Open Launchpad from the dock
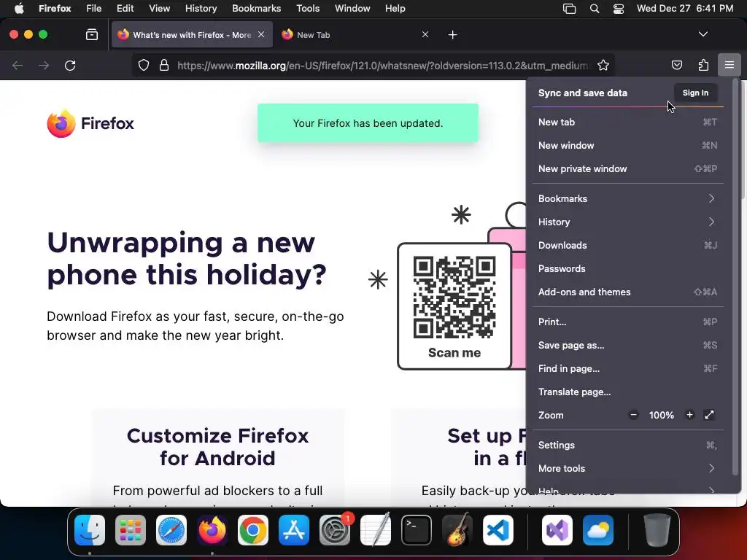The width and height of the screenshot is (747, 560). pos(131,530)
